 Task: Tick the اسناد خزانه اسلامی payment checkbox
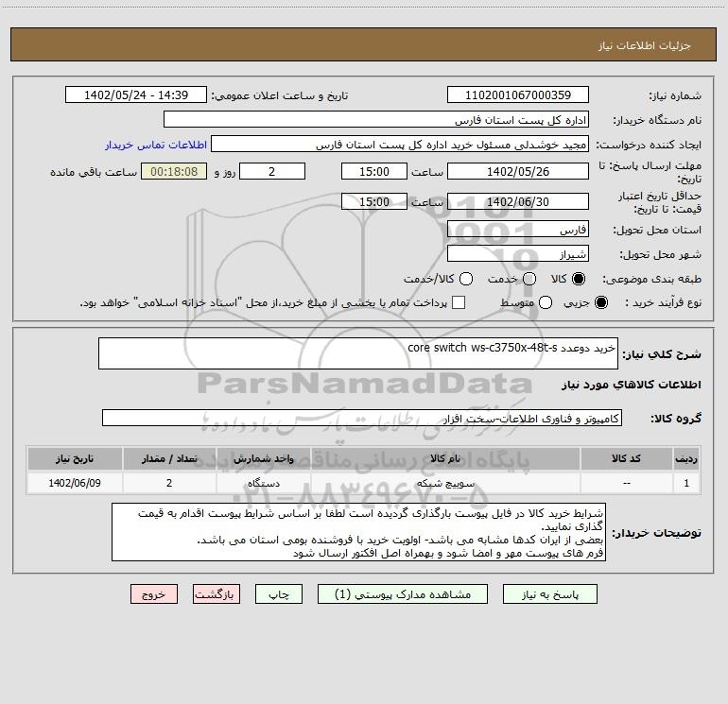[459, 302]
